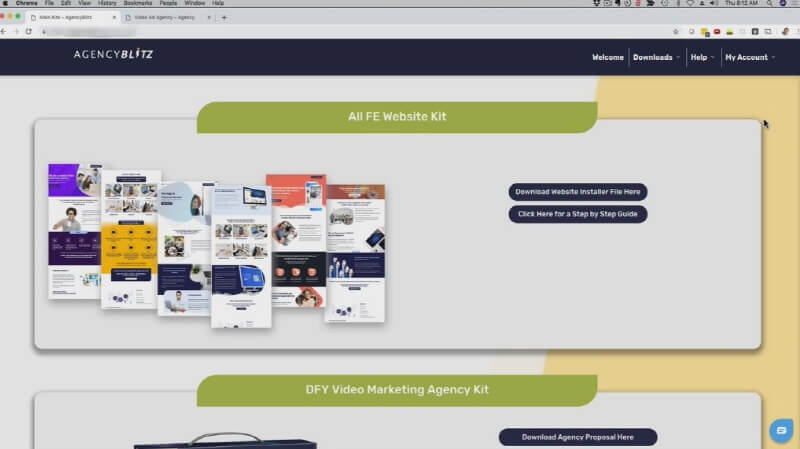Viewport: 800px width, 449px height.
Task: Open the Chrome application menu
Action: coord(27,3)
